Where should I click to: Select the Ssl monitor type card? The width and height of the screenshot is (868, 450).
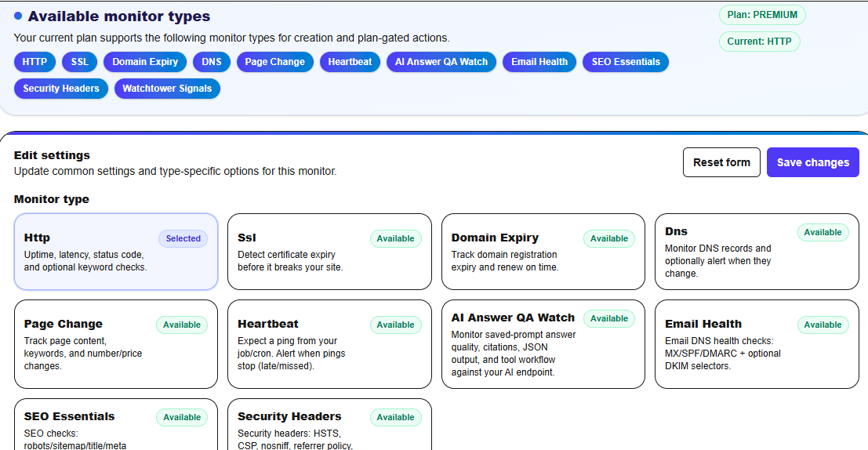(329, 252)
